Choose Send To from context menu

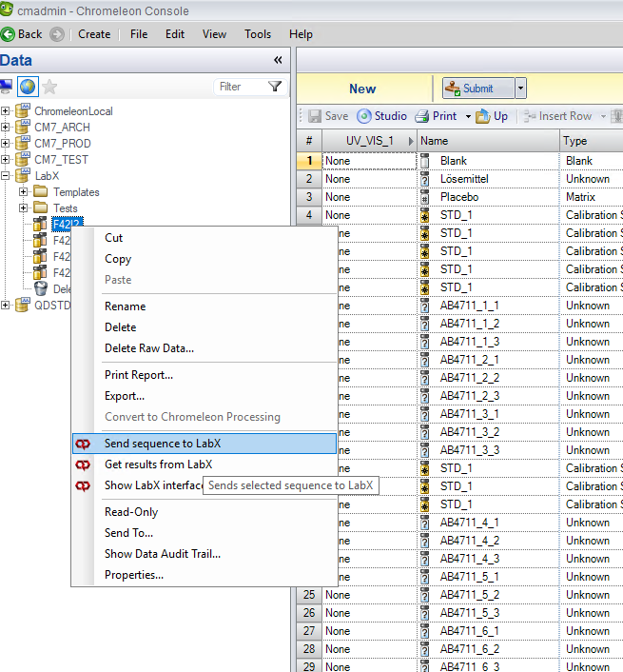coord(204,533)
